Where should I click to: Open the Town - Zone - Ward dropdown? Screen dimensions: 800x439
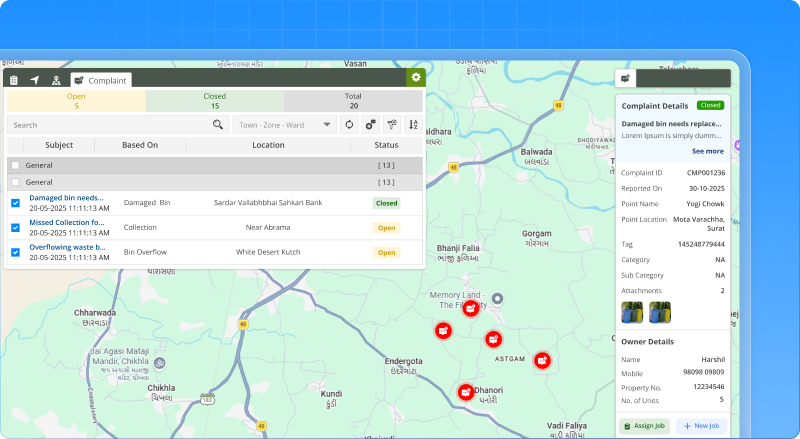pos(285,125)
